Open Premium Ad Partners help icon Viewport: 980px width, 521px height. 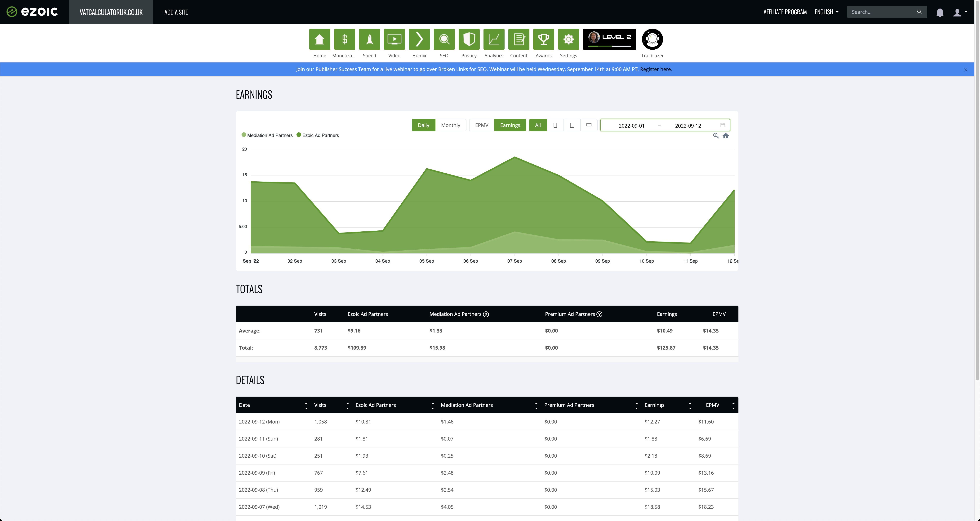point(599,314)
